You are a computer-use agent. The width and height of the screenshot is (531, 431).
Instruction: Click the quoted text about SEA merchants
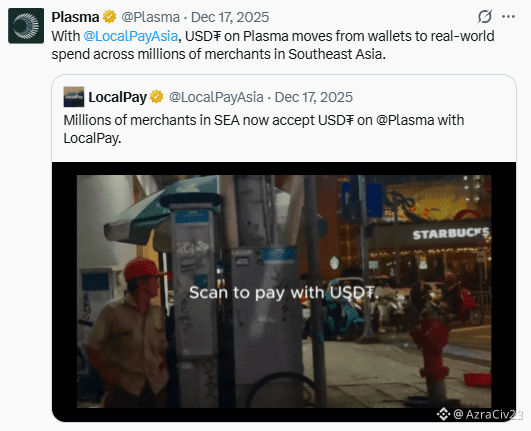[264, 129]
